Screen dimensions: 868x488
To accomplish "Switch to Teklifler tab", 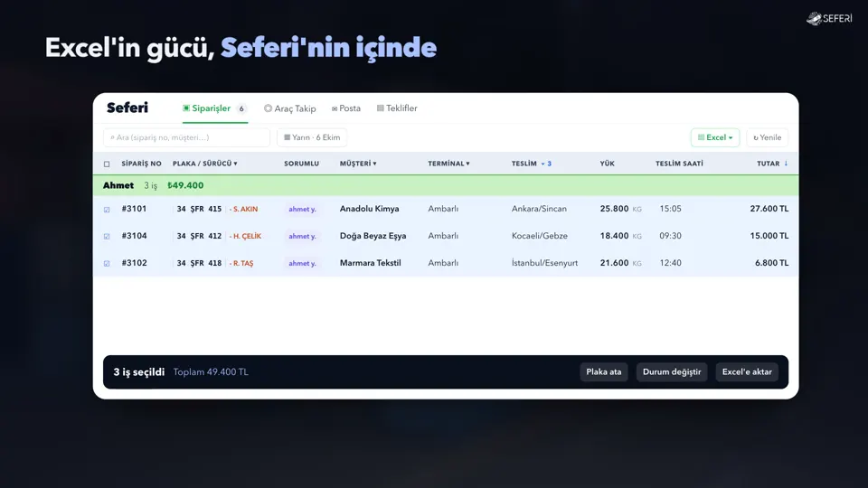I will (397, 108).
